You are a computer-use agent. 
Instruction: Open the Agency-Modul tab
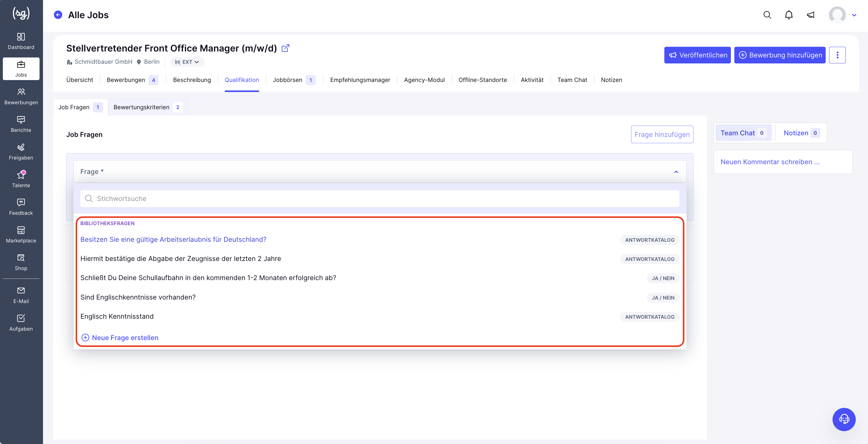point(424,80)
